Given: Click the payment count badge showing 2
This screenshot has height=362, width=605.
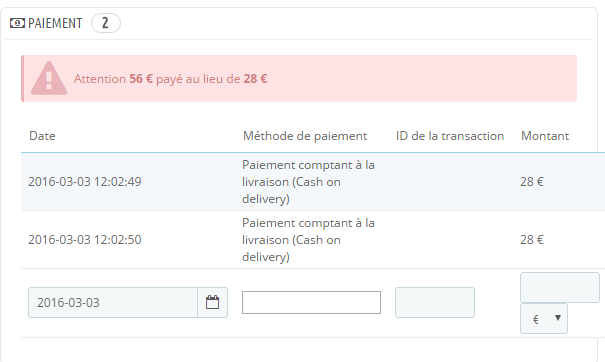Looking at the screenshot, I should click(x=106, y=23).
